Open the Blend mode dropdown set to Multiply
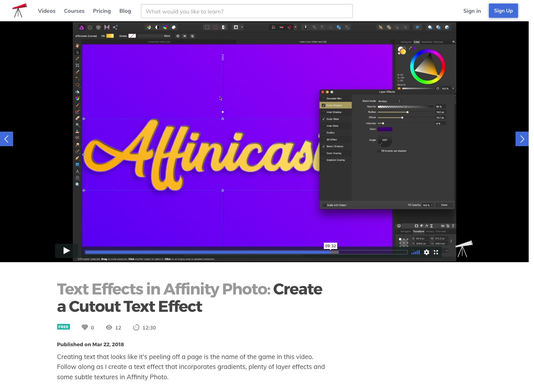This screenshot has height=392, width=534. [389, 101]
